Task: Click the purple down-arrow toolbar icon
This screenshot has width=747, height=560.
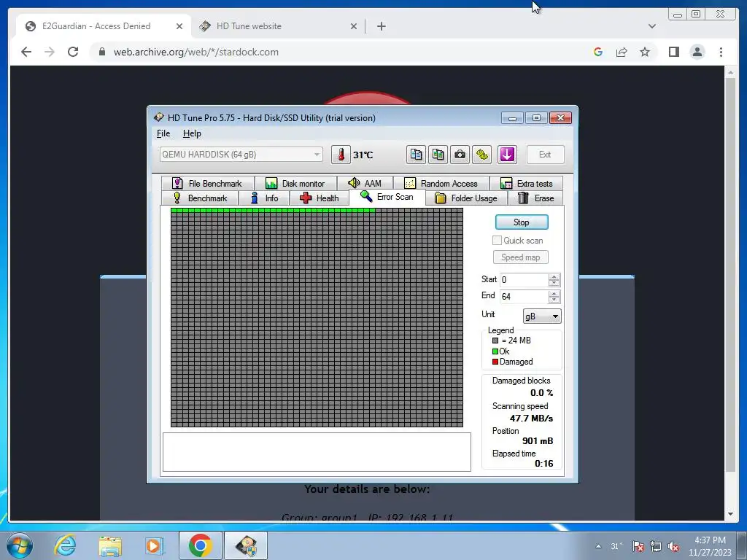Action: point(507,155)
